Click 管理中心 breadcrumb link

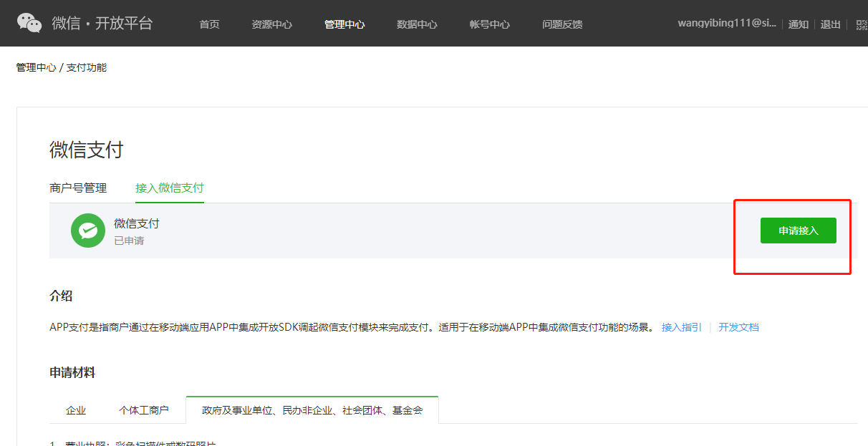coord(36,67)
